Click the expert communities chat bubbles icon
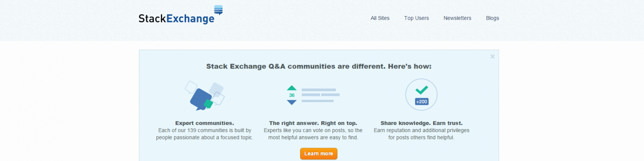The image size is (644, 161). tap(204, 96)
